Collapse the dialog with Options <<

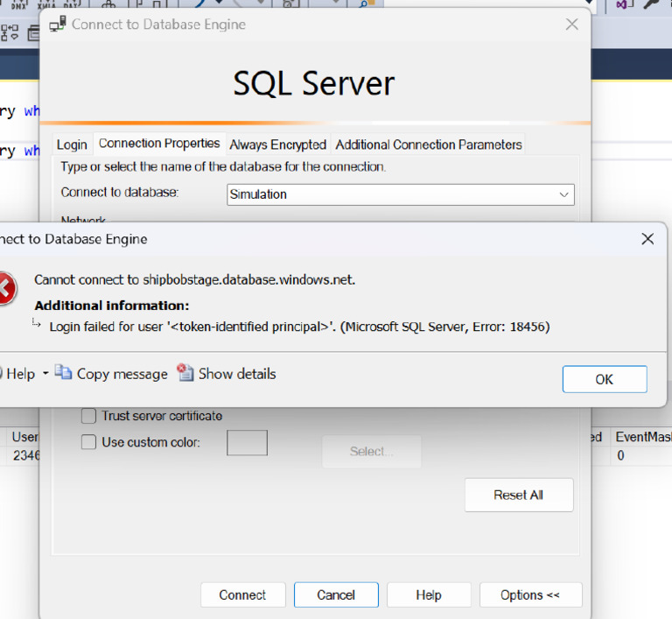(530, 594)
